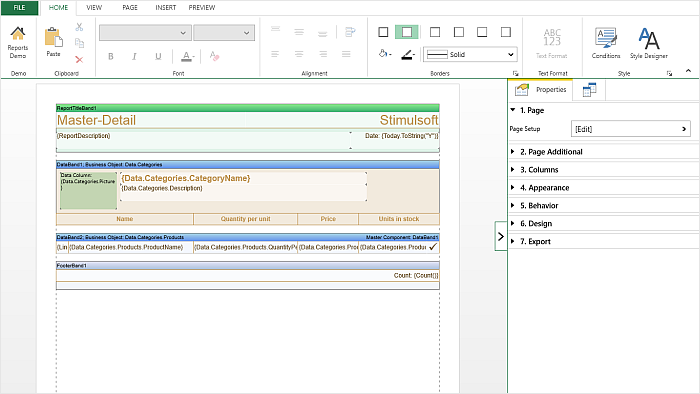
Task: Toggle Italic formatting
Action: pos(134,56)
